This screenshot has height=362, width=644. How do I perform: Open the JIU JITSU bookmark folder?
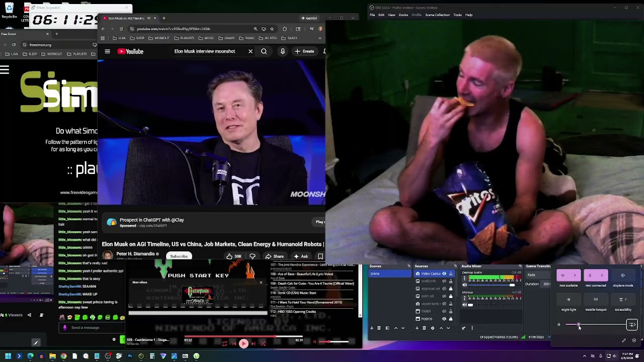click(268, 38)
